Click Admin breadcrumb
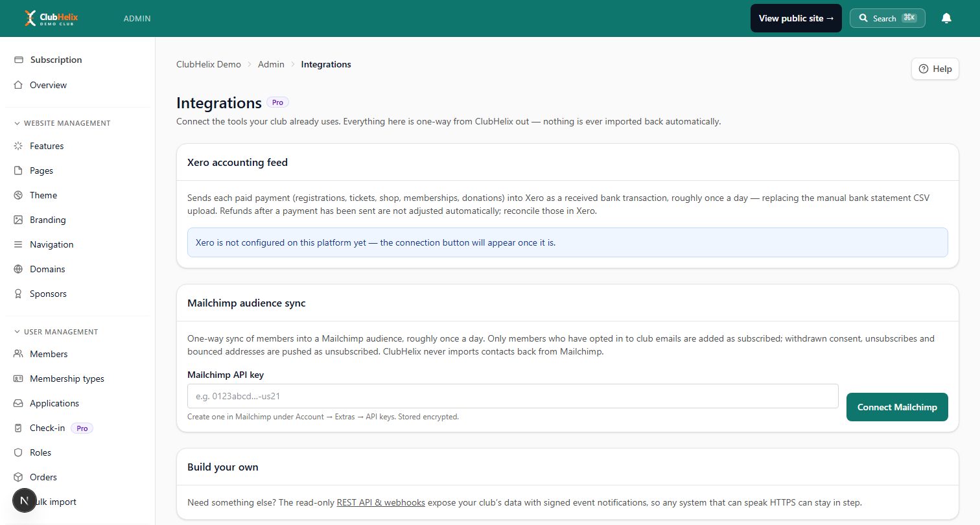This screenshot has height=525, width=980. (x=271, y=64)
